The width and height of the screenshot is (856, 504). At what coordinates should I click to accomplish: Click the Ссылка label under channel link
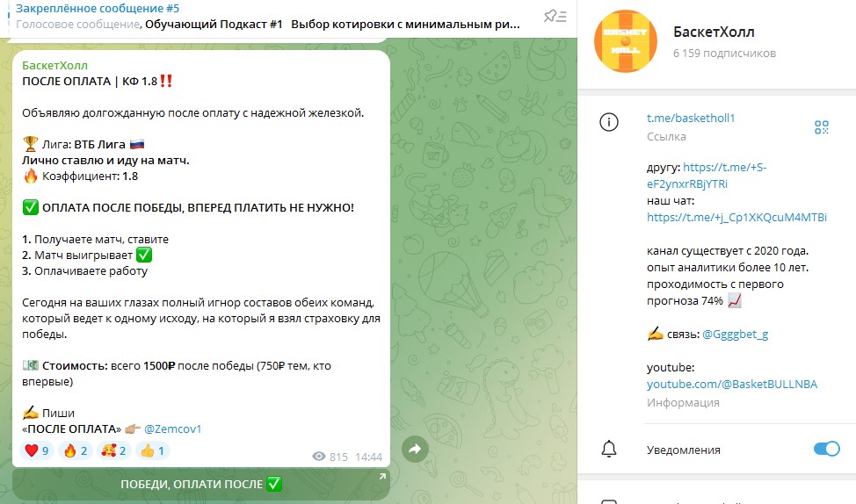[x=666, y=136]
